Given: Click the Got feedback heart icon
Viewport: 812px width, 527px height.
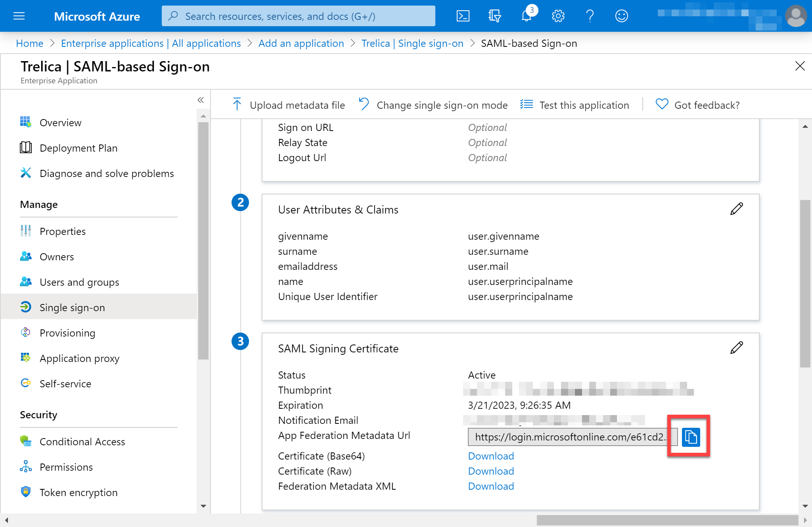Looking at the screenshot, I should (662, 104).
